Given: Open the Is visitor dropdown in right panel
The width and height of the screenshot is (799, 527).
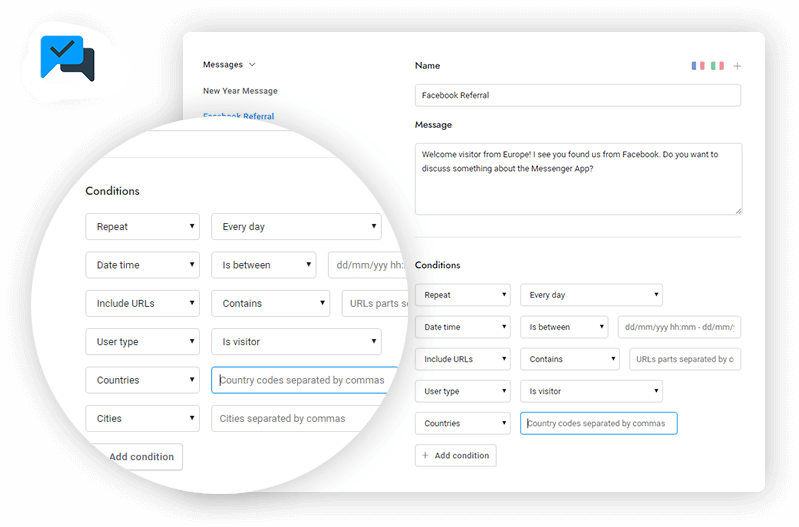Looking at the screenshot, I should tap(590, 391).
